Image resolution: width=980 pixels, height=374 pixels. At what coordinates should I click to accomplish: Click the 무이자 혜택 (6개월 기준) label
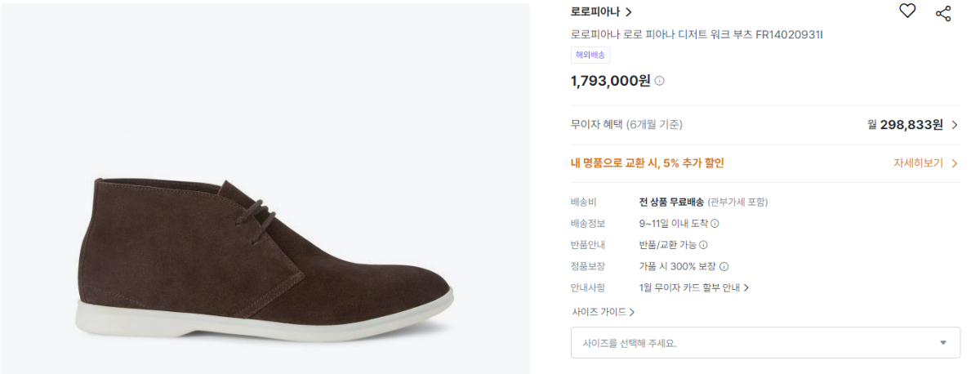[626, 125]
